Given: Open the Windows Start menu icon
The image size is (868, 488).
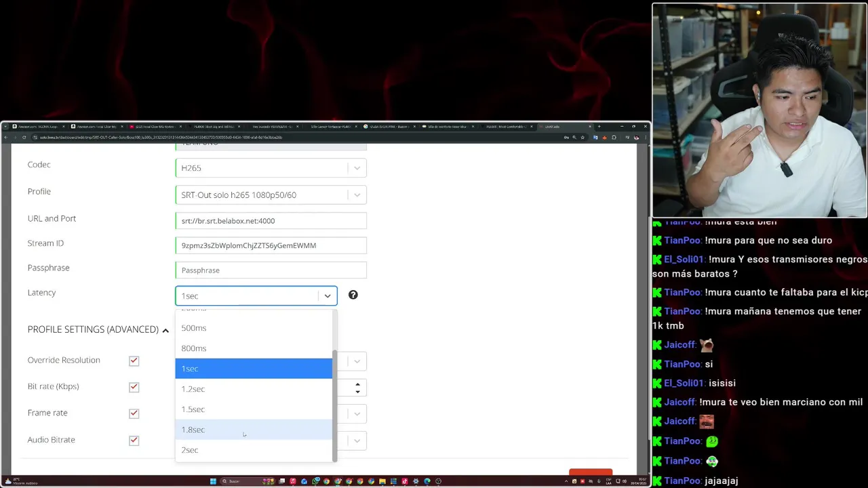Looking at the screenshot, I should 213,481.
